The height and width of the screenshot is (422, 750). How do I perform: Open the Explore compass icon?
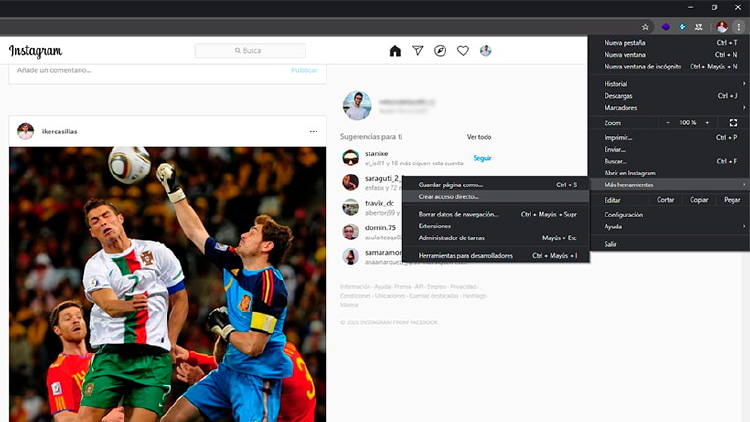point(440,51)
